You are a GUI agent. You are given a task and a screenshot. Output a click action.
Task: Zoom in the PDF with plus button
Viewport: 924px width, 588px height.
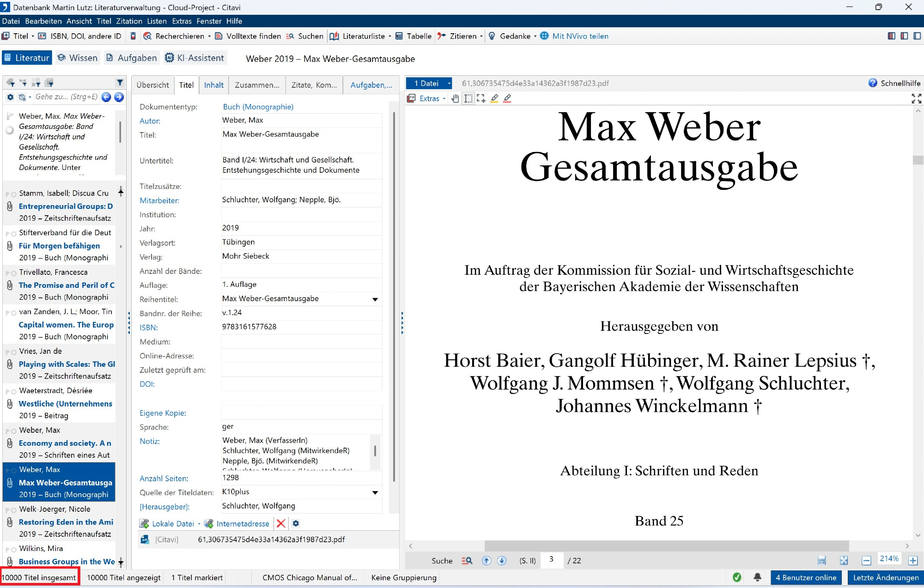pyautogui.click(x=912, y=560)
